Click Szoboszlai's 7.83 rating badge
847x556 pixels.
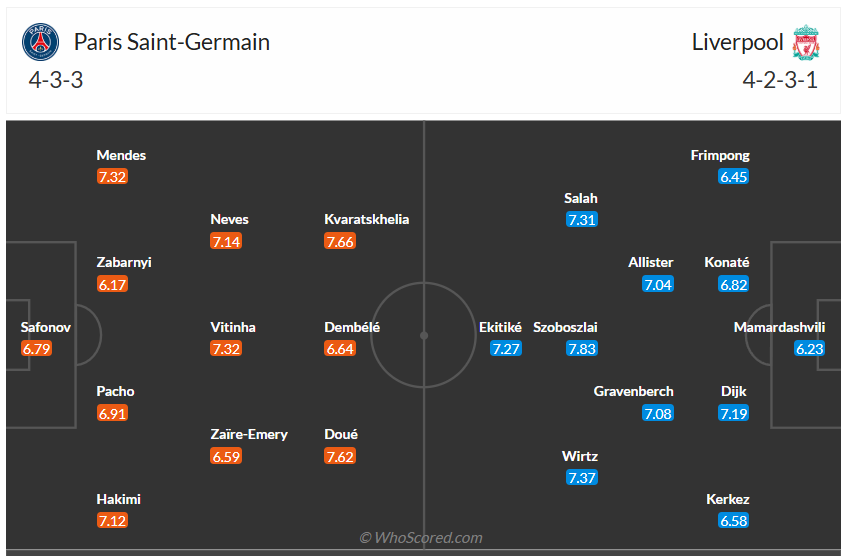click(x=581, y=349)
